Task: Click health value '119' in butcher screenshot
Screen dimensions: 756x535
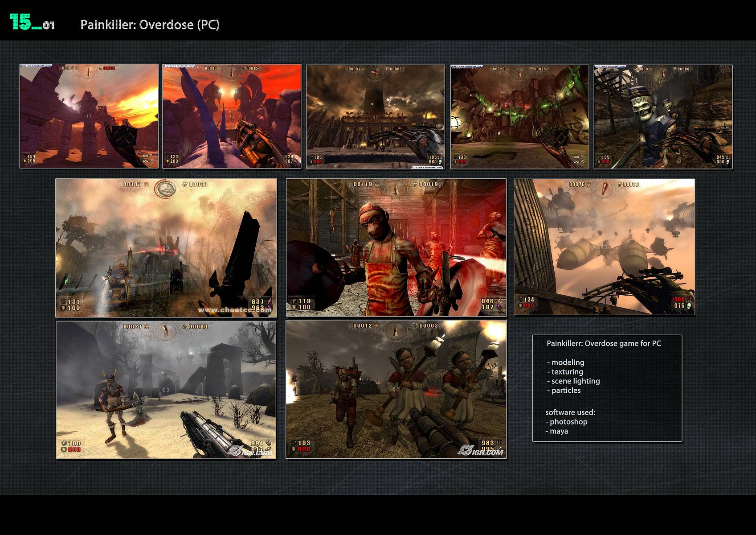Action: [x=304, y=301]
